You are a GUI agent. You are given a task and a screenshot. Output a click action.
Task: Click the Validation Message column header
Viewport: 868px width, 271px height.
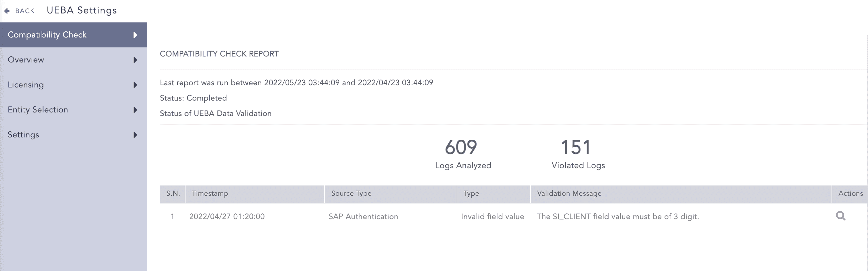569,193
